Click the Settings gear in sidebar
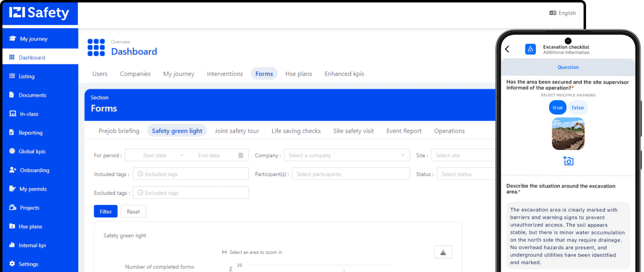Viewport: 644px width, 272px height. [12, 264]
